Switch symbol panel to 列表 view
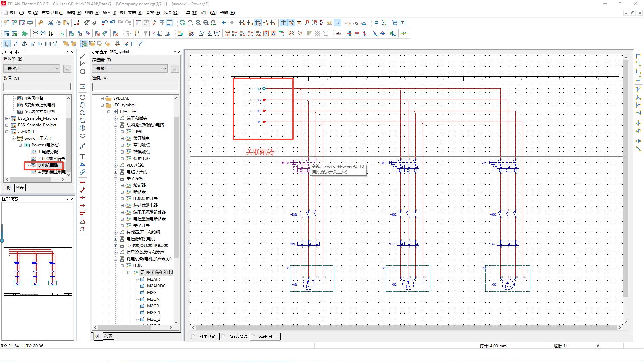Screen dimensions: 644x362 (108, 336)
